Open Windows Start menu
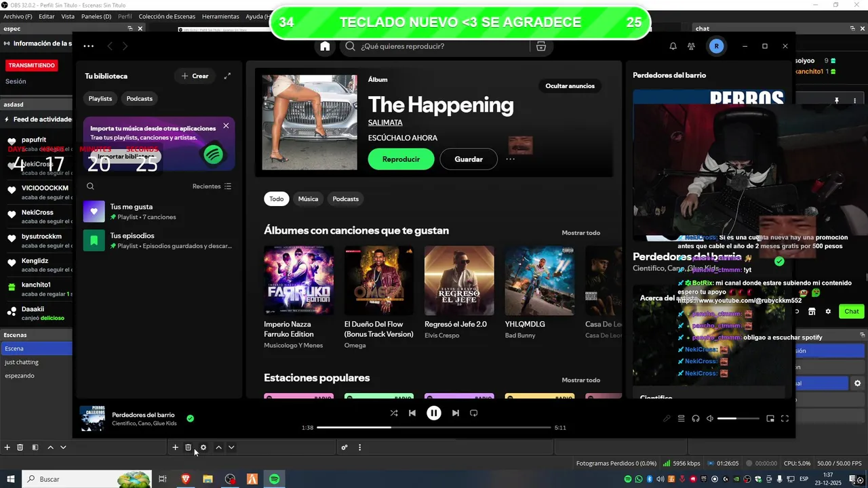This screenshot has height=488, width=868. tap(11, 479)
